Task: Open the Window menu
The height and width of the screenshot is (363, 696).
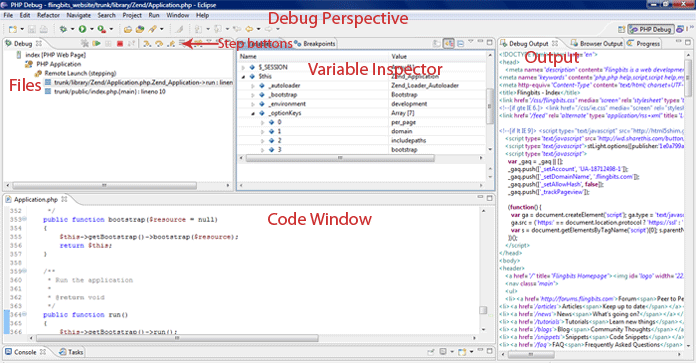Action: click(178, 15)
